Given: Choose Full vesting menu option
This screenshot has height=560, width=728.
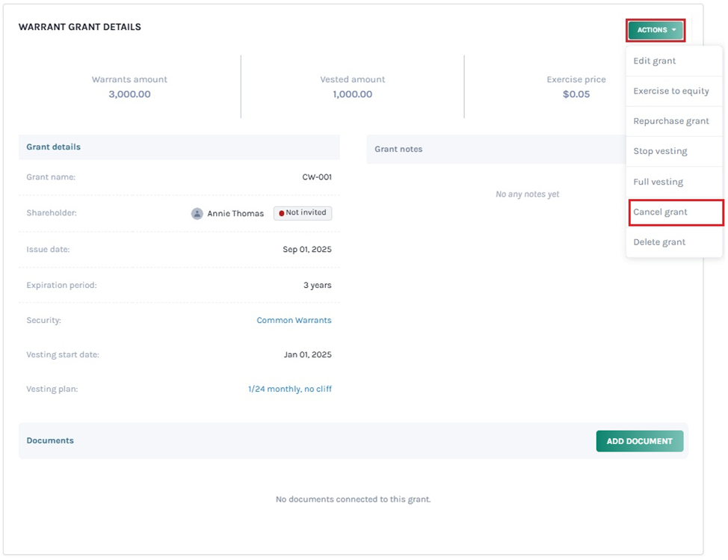Looking at the screenshot, I should coord(658,182).
